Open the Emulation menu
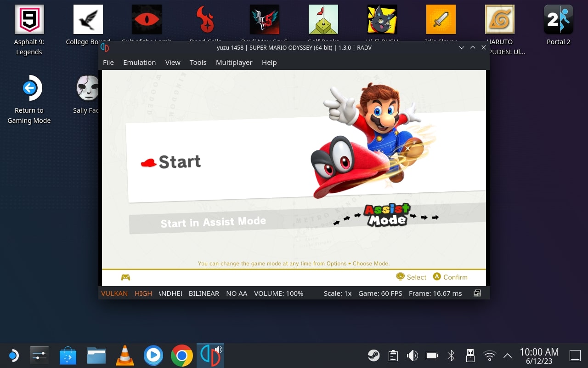588x368 pixels. tap(139, 63)
